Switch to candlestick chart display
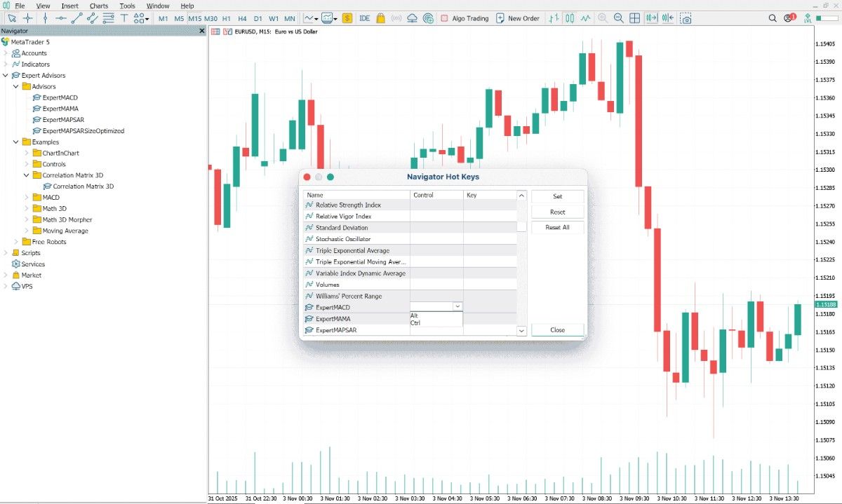Viewport: 842px width, 504px height. click(570, 18)
